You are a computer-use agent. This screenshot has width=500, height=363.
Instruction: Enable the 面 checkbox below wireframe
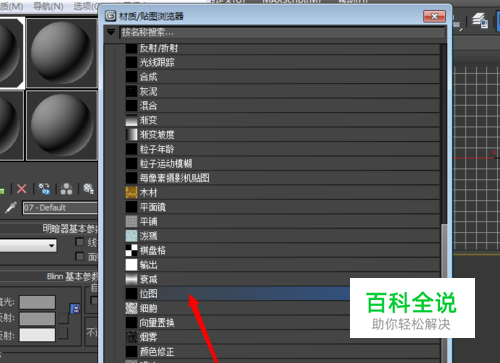click(79, 256)
